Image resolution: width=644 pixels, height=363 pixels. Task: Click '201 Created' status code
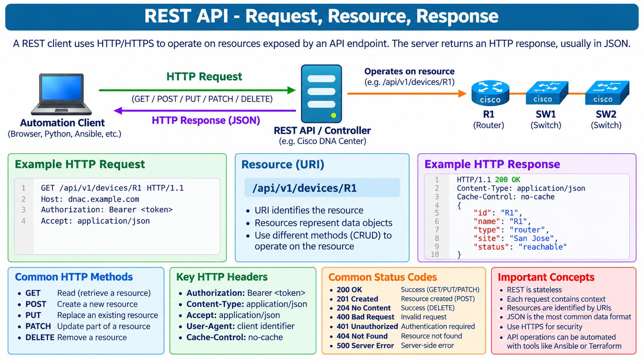[357, 299]
